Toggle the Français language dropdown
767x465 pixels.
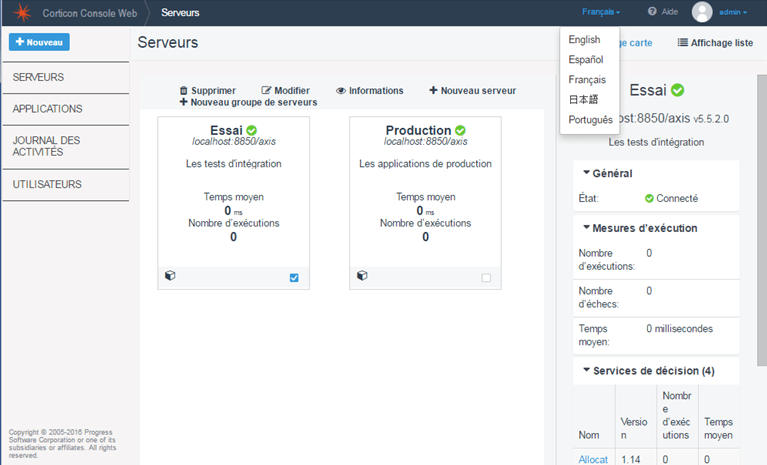[x=601, y=12]
